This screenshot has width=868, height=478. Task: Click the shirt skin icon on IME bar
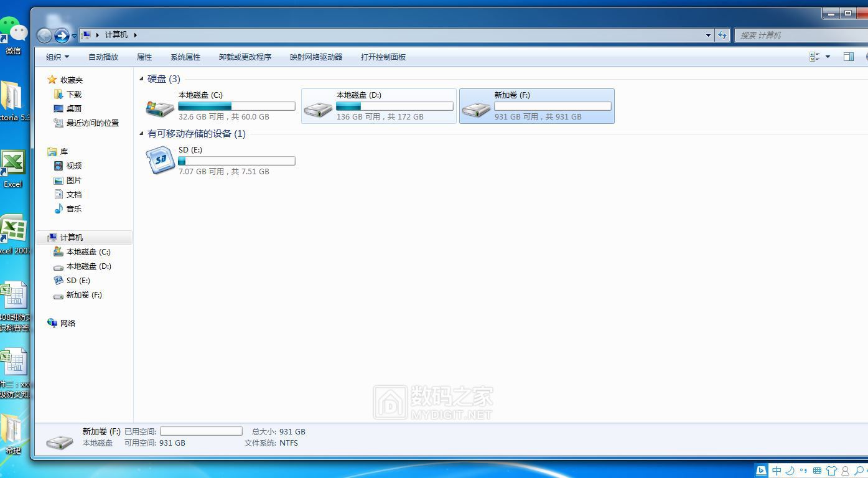point(831,471)
